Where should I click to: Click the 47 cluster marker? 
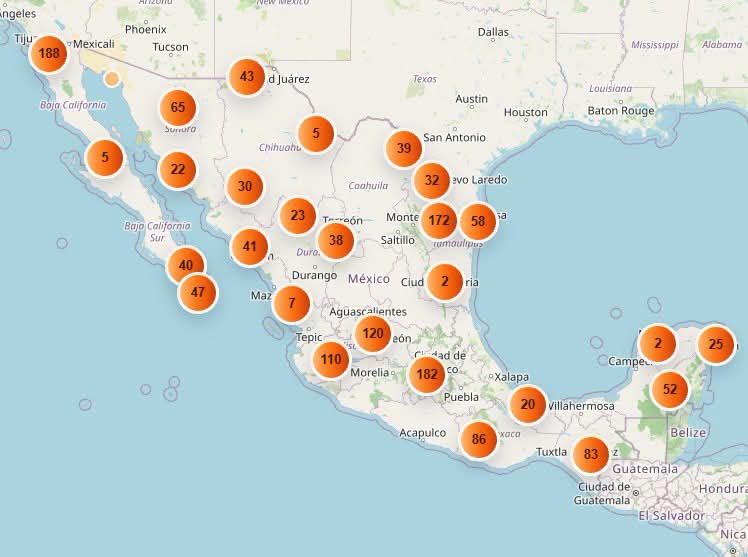coord(197,292)
